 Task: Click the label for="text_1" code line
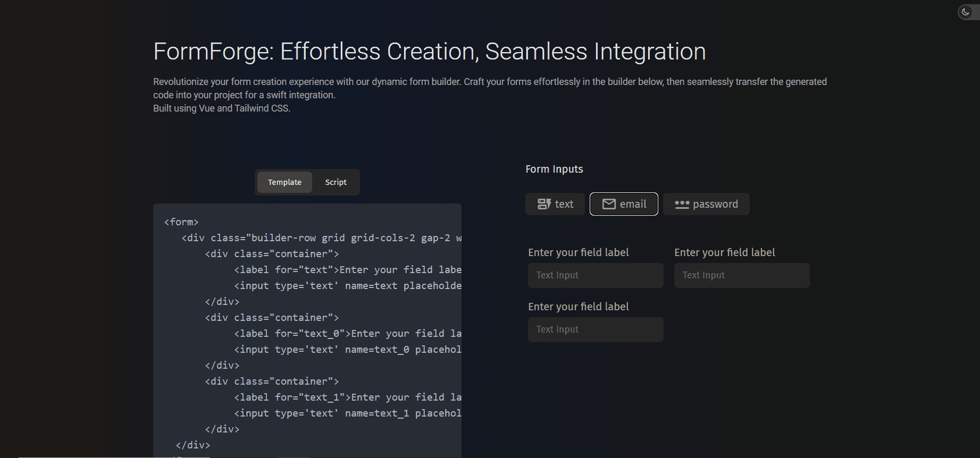[x=348, y=397]
